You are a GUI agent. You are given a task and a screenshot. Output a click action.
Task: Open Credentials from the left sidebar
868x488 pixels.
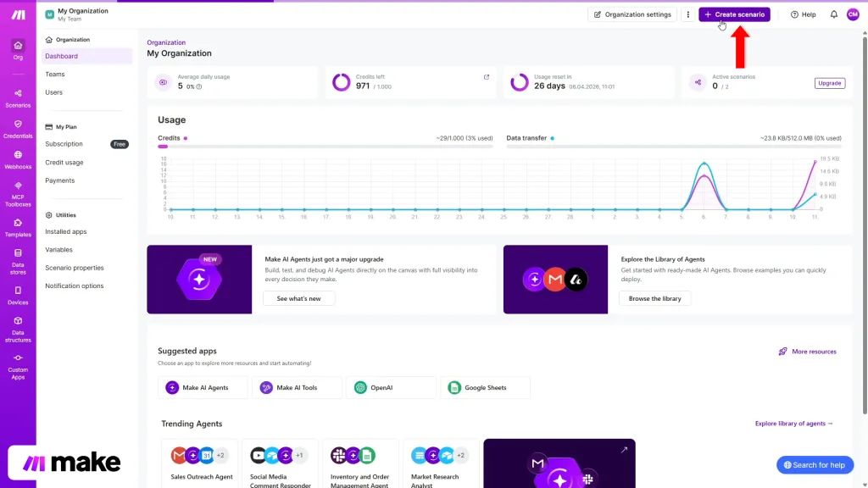[18, 130]
